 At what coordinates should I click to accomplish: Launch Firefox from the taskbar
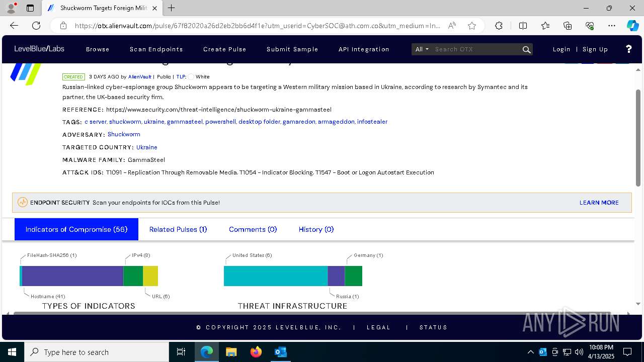point(256,352)
